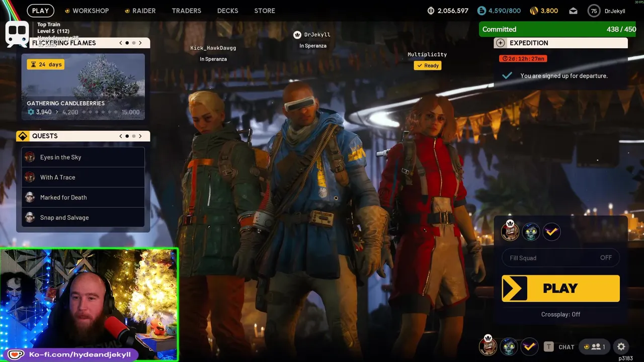Open the TRADERS tab
The image size is (644, 362).
pos(186,11)
